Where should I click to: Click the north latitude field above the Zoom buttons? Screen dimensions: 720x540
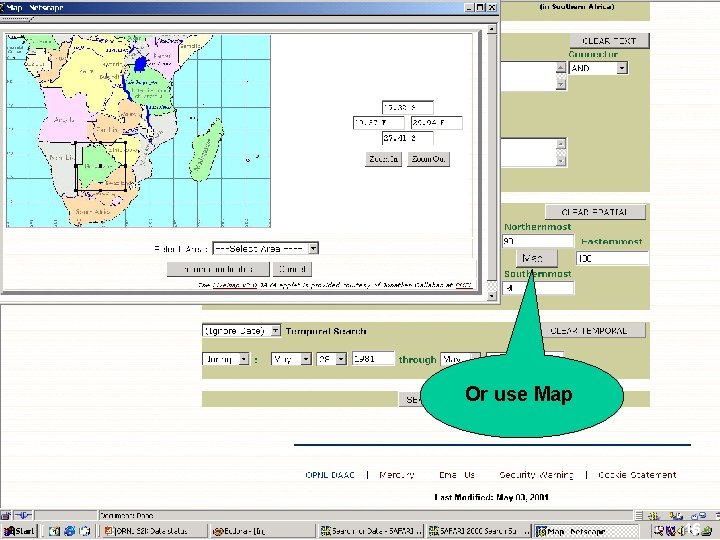pyautogui.click(x=407, y=107)
